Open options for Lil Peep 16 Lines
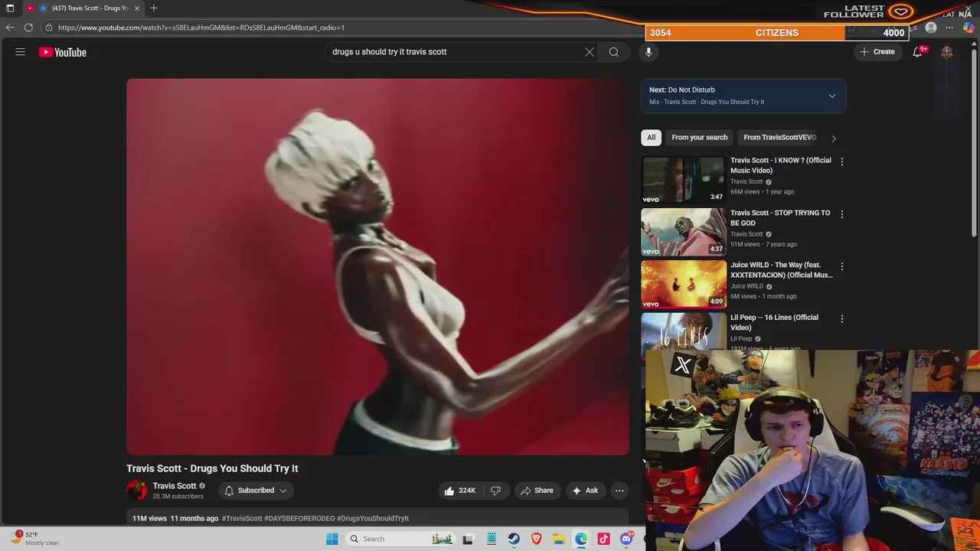Image resolution: width=980 pixels, height=551 pixels. [x=841, y=318]
